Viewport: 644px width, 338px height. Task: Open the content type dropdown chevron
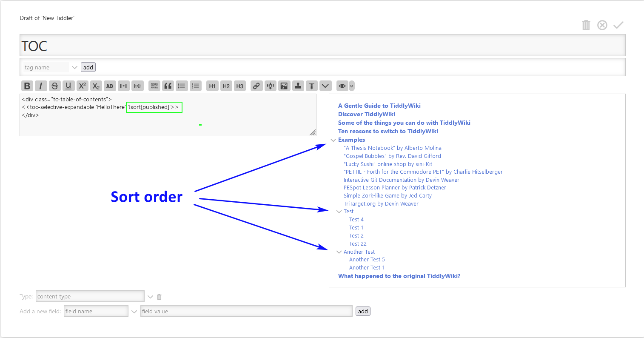click(x=150, y=297)
